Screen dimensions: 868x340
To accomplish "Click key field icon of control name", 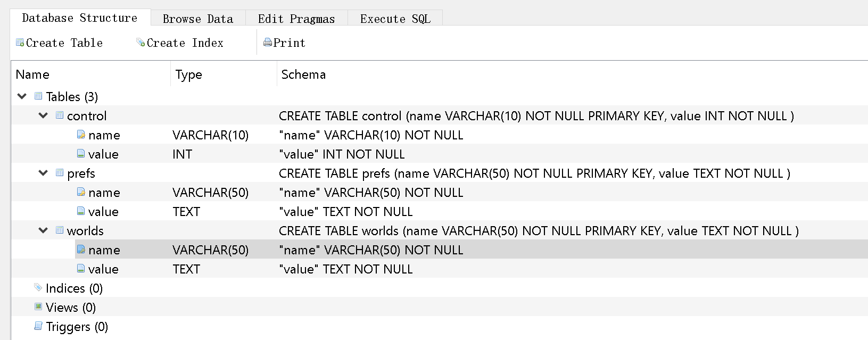I will click(81, 135).
